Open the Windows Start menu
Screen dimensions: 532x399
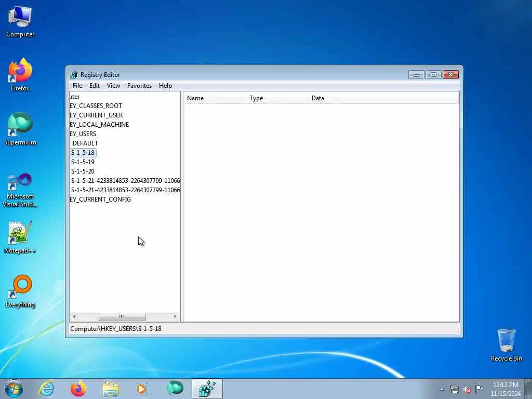pos(14,389)
